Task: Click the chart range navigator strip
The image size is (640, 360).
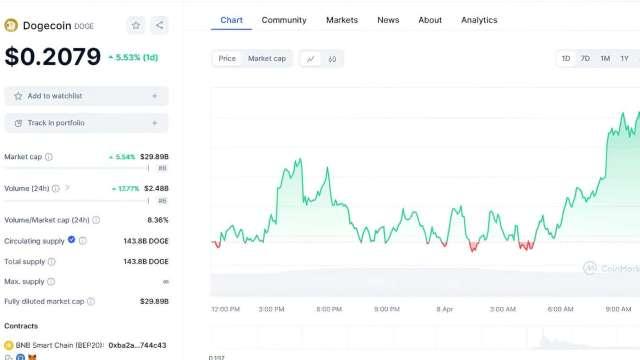Action: [x=425, y=338]
